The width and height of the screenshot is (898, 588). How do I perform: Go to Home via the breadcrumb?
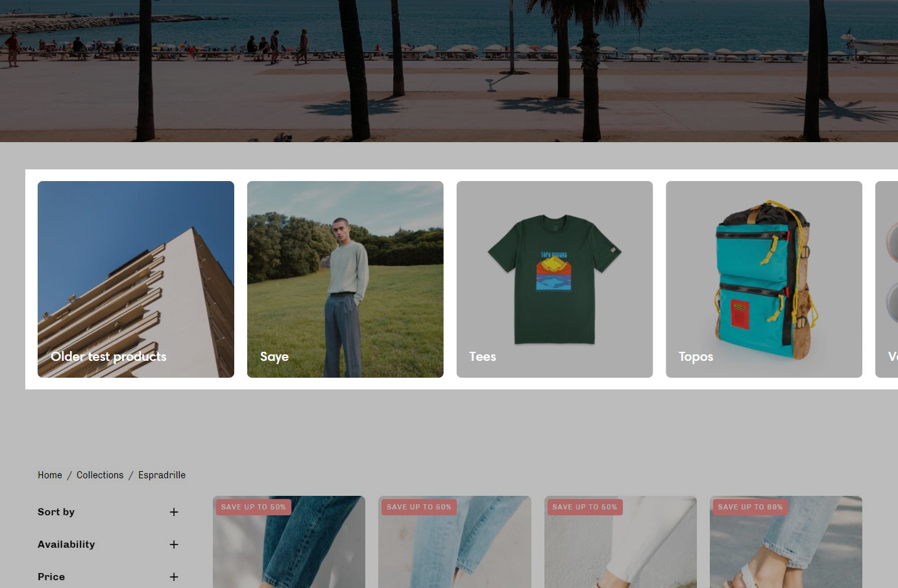(50, 475)
